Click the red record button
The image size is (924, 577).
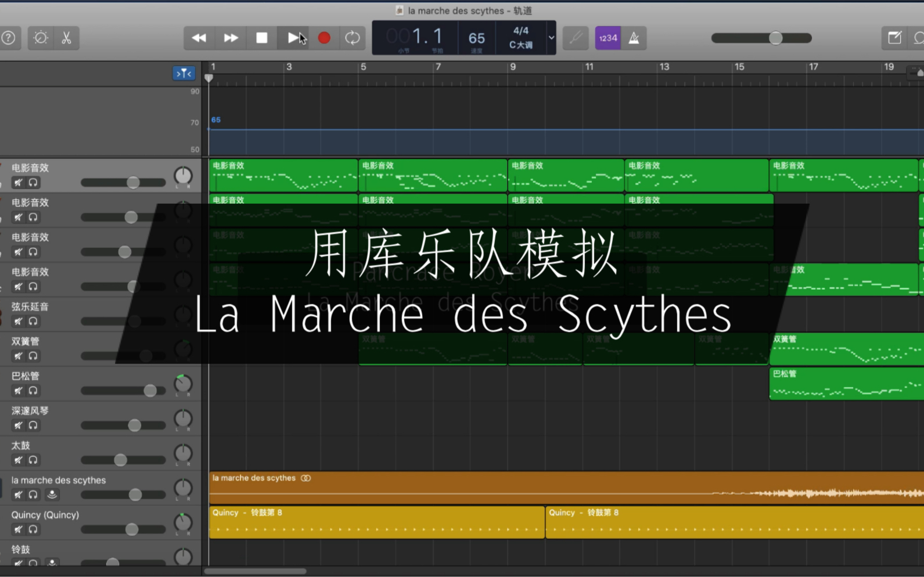tap(324, 38)
